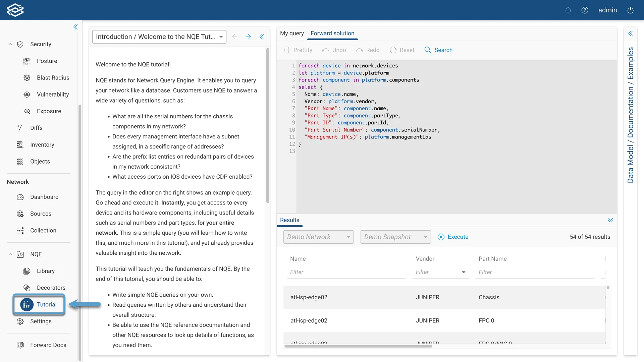Collapse the left navigation sidebar
Screen dimensions: 644x362
[x=75, y=27]
